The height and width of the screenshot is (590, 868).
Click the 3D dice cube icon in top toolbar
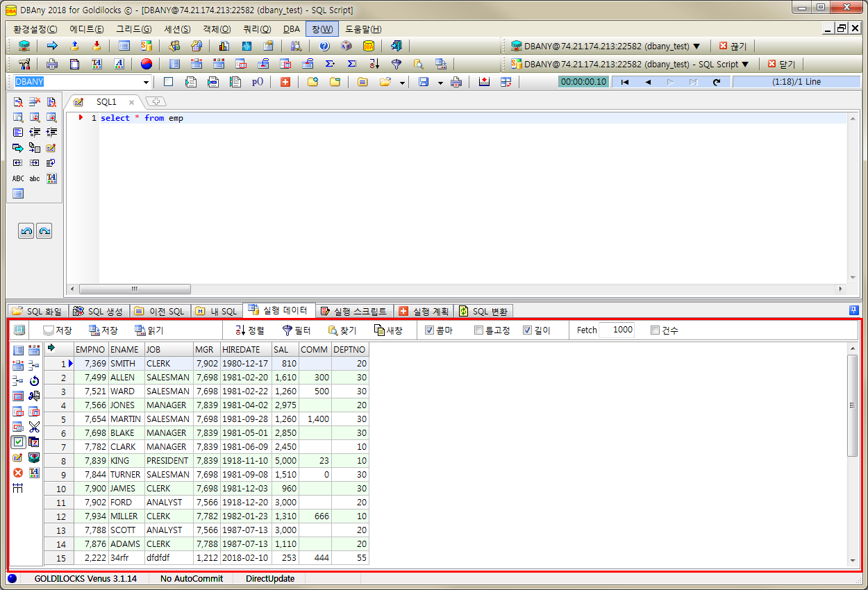coord(347,46)
